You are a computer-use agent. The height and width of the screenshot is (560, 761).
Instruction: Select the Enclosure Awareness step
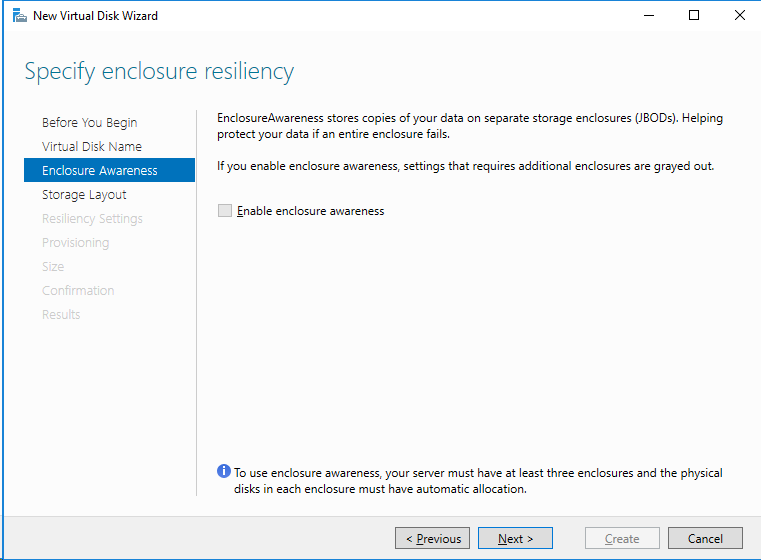point(109,170)
